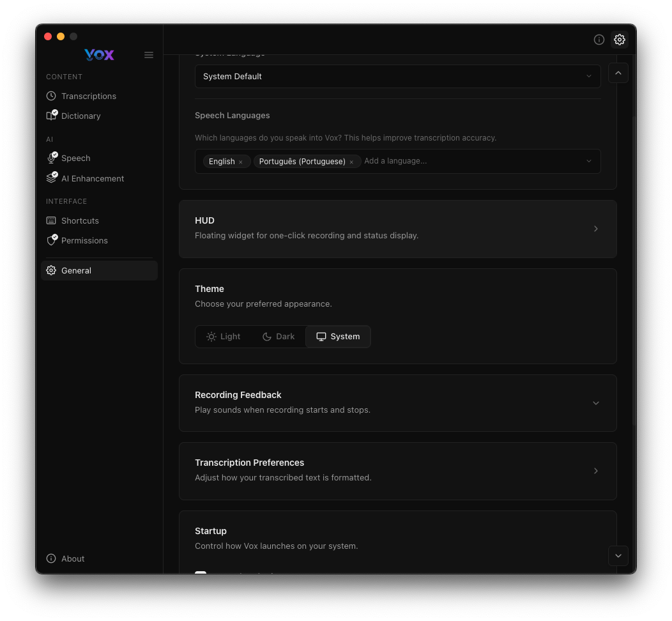Go to Transcriptions in sidebar
Viewport: 672px width, 621px height.
(89, 96)
